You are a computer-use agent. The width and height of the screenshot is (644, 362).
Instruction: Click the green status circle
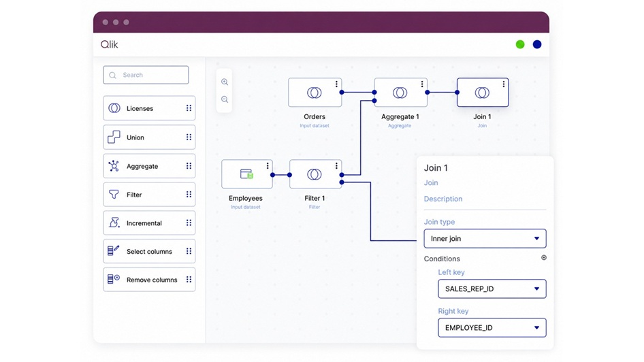point(520,44)
